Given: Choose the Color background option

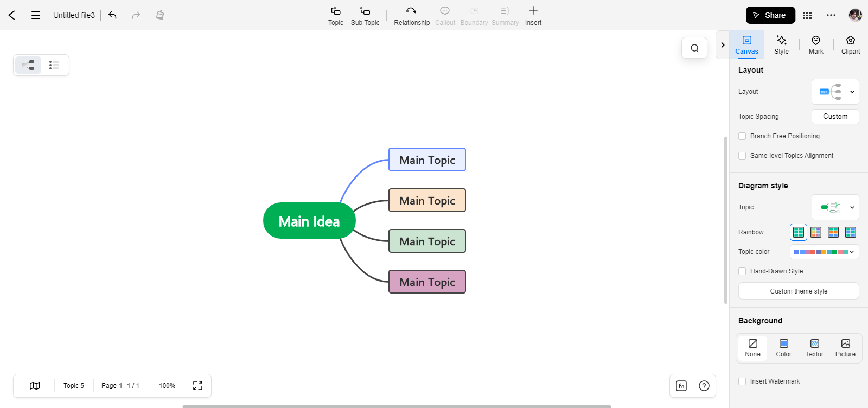Looking at the screenshot, I should (784, 348).
